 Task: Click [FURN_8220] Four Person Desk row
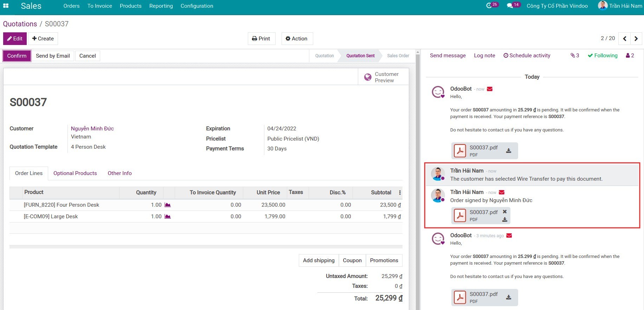click(x=206, y=205)
